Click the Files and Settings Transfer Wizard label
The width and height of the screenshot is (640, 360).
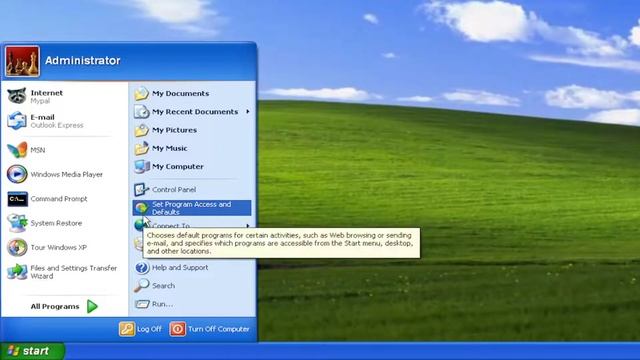(x=73, y=272)
